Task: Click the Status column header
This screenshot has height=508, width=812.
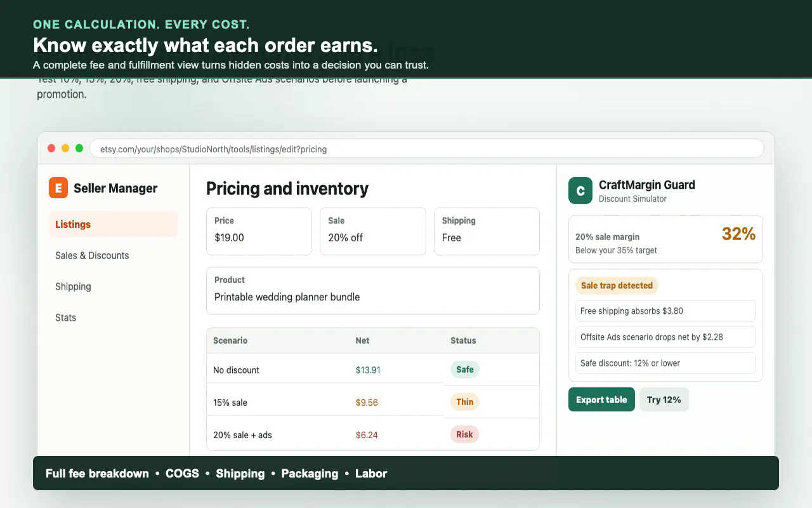Action: pyautogui.click(x=463, y=340)
